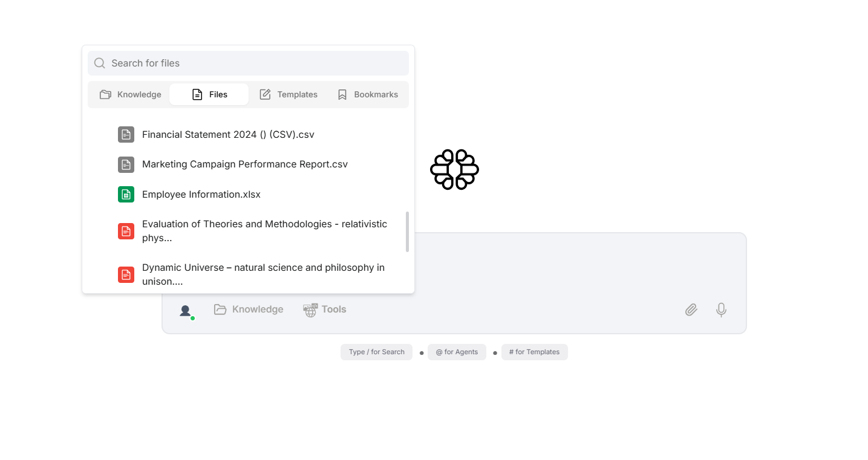The width and height of the screenshot is (868, 460).
Task: Open the Templates tab
Action: [288, 94]
